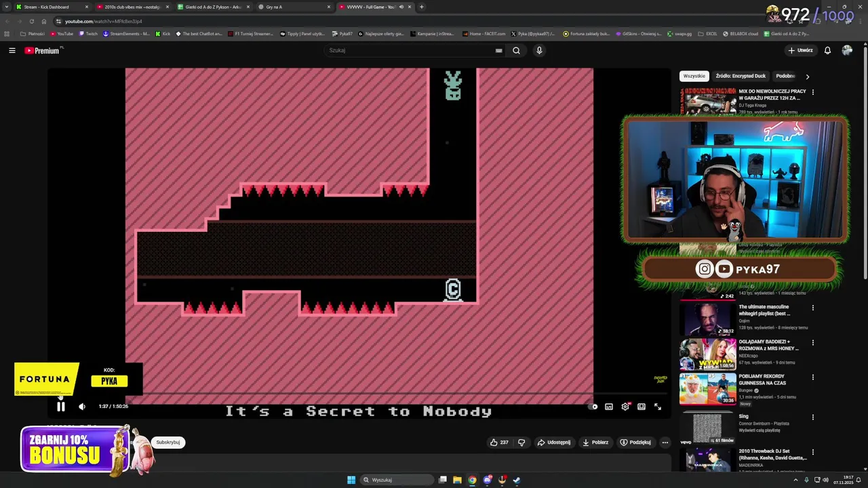Seek using the video progress bar
This screenshot has width=868, height=488.
[x=359, y=393]
